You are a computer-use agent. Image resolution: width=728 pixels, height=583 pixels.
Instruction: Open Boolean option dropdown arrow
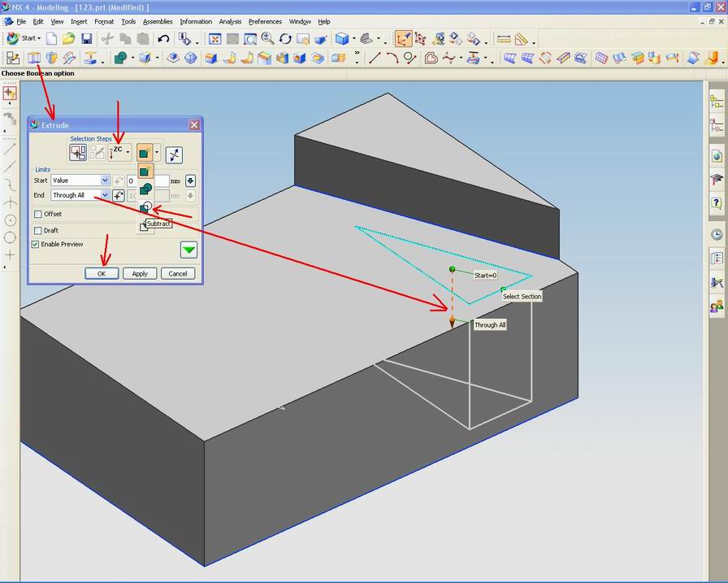coord(158,152)
